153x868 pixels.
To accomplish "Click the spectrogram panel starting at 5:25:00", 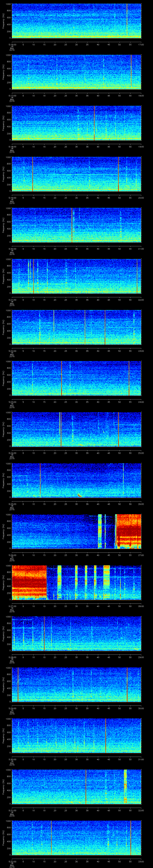I will click(76, 481).
